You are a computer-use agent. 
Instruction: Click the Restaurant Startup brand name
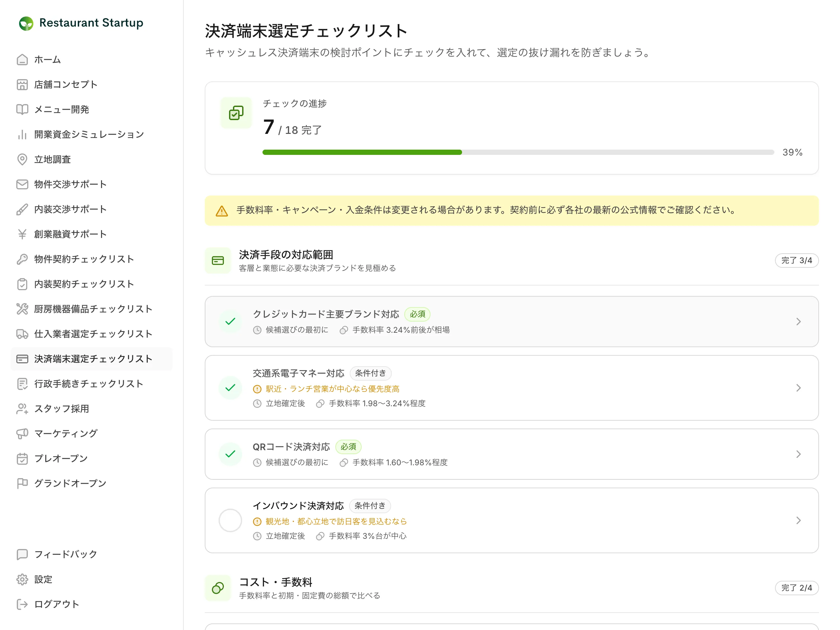point(91,23)
